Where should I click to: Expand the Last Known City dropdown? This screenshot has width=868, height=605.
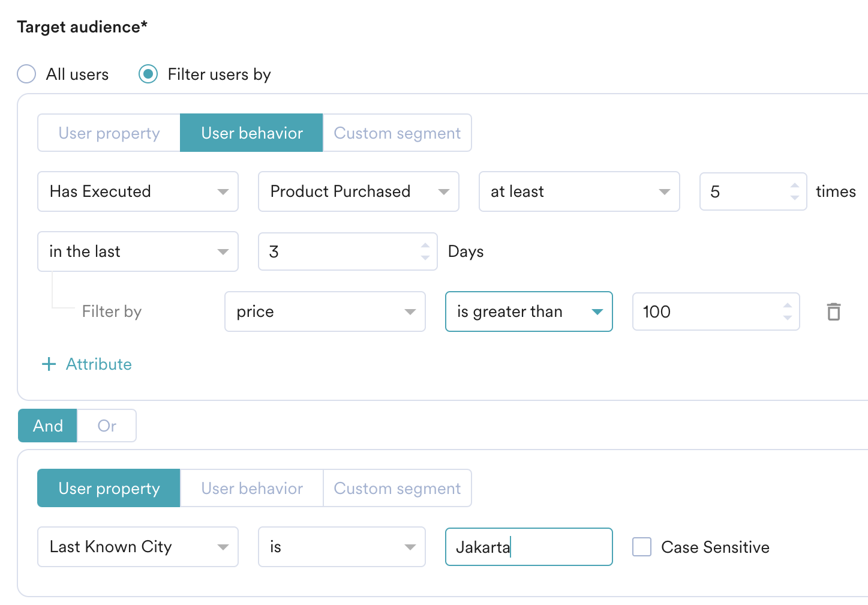(138, 547)
